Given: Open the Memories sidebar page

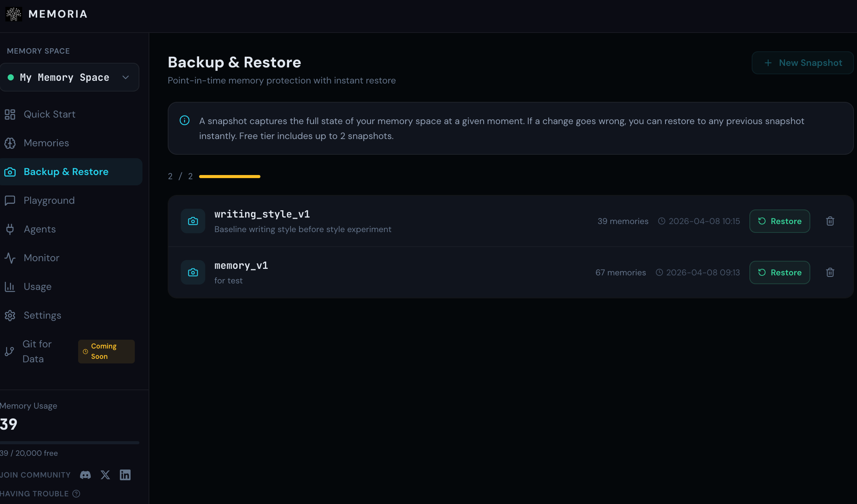Looking at the screenshot, I should click(46, 143).
